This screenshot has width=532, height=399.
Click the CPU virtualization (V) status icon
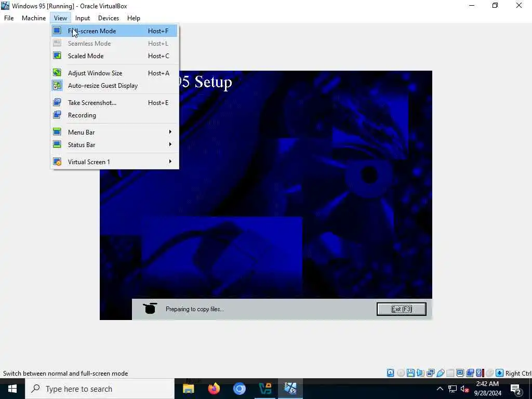(x=480, y=373)
